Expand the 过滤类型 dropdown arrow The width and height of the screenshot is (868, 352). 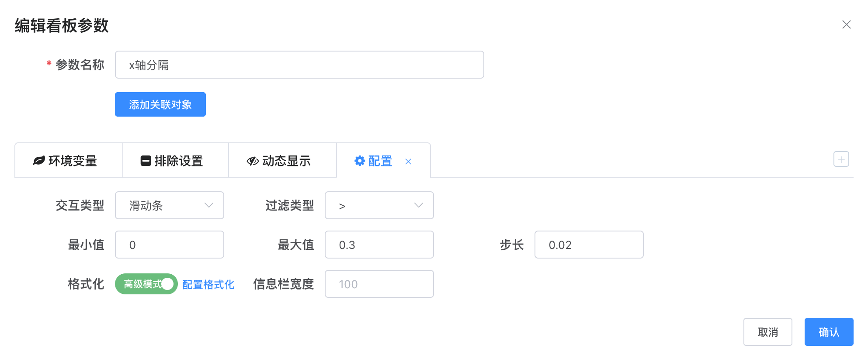[x=419, y=205]
